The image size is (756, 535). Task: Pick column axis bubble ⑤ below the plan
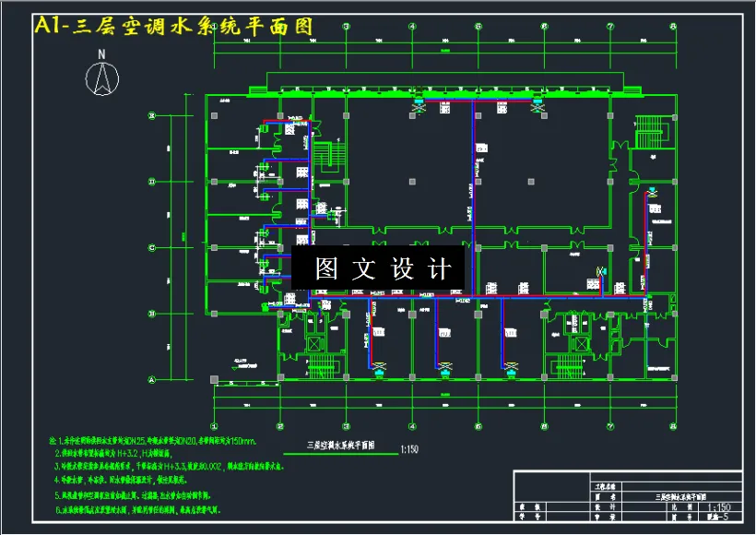[478, 426]
